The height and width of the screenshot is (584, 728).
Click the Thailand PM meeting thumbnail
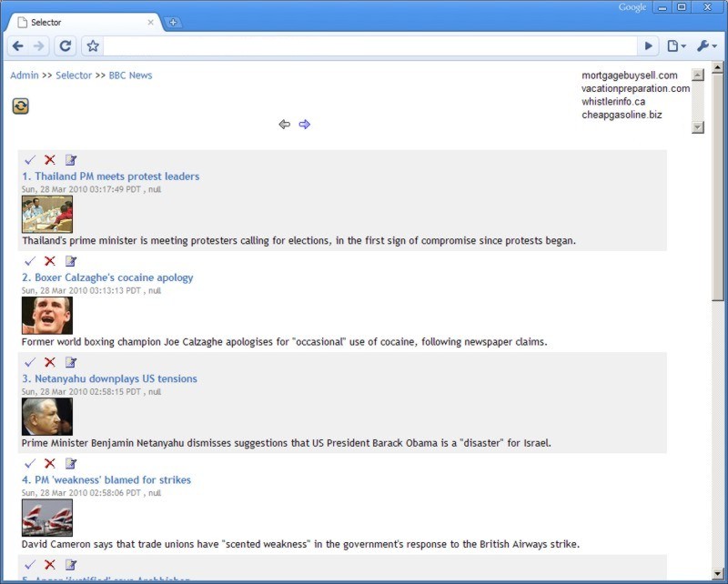click(47, 215)
